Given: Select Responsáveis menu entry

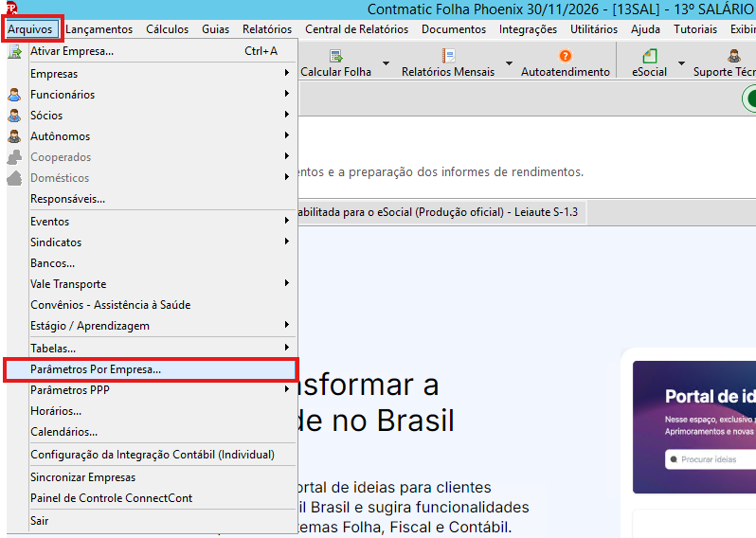Looking at the screenshot, I should (x=152, y=199).
